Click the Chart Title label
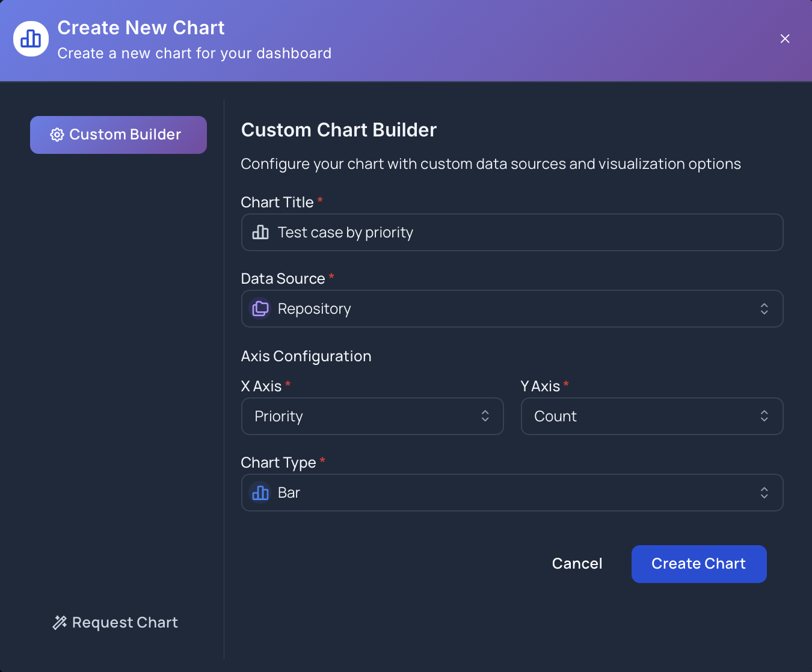812x672 pixels. pyautogui.click(x=277, y=203)
